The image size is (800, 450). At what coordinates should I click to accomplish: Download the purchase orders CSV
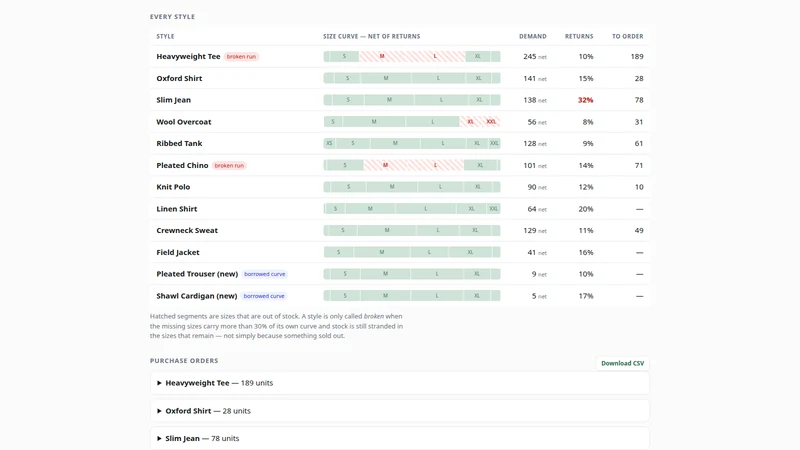(x=622, y=363)
